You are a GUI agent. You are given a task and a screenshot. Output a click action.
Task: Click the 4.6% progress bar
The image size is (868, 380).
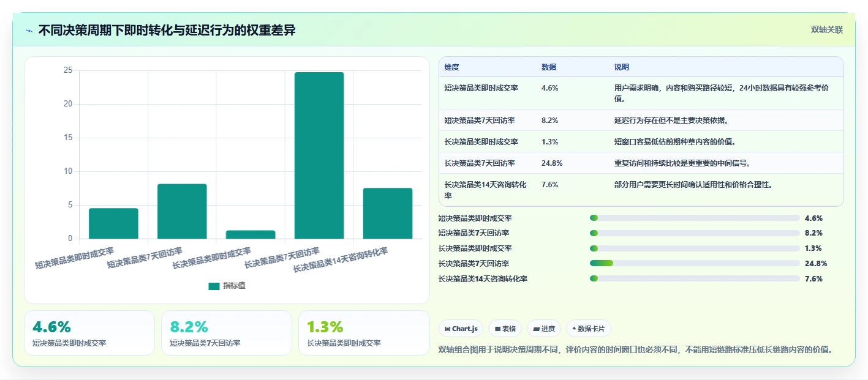(x=695, y=218)
